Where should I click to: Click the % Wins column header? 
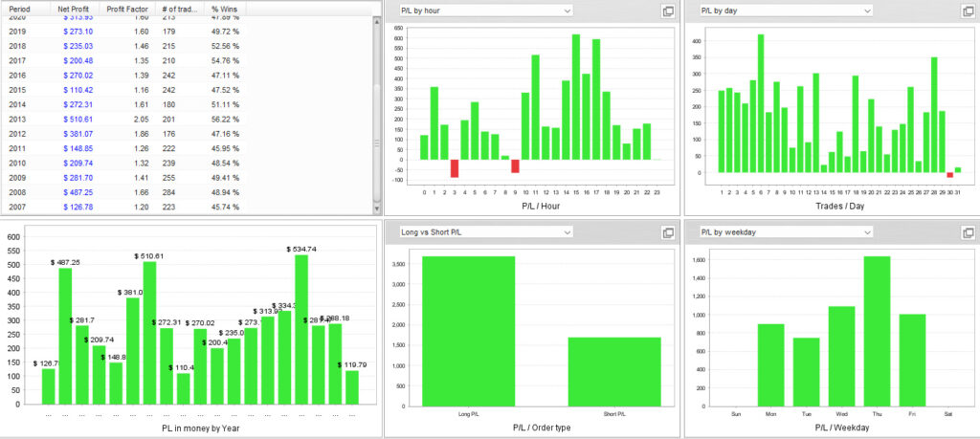pos(224,7)
